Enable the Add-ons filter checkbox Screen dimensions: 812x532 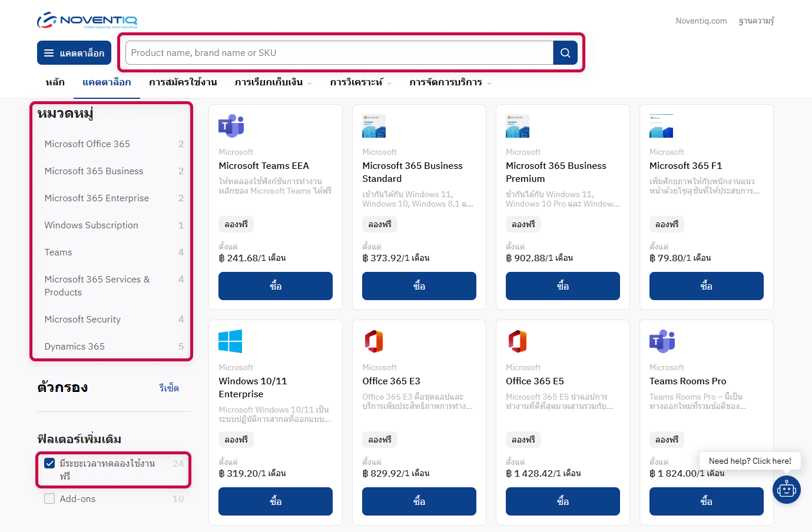pos(50,498)
